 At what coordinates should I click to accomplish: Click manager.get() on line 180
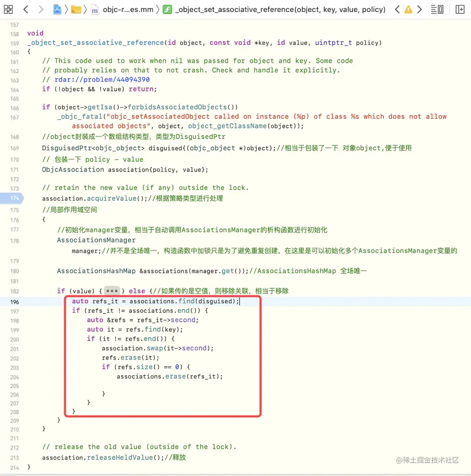pyautogui.click(x=217, y=271)
